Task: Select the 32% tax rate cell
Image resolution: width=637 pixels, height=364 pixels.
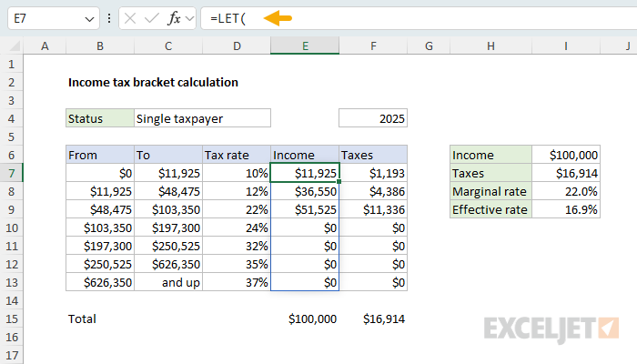Action: 237,247
